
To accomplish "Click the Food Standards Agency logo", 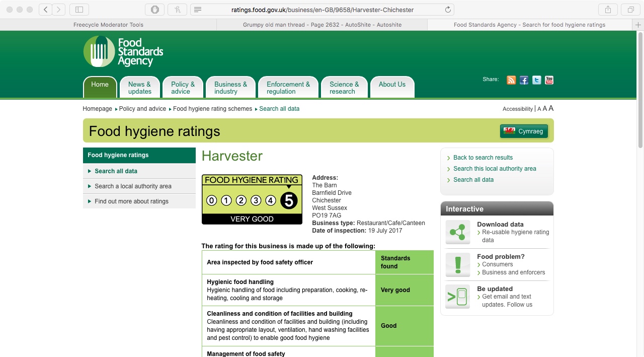I will (x=123, y=51).
